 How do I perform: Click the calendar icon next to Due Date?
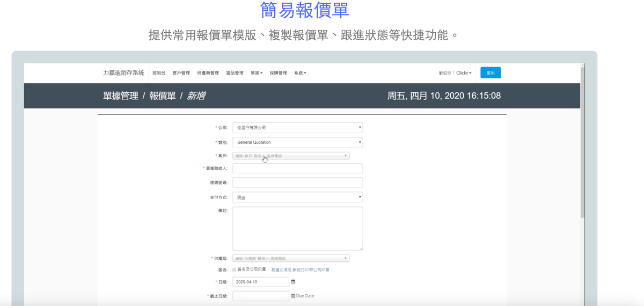point(293,296)
